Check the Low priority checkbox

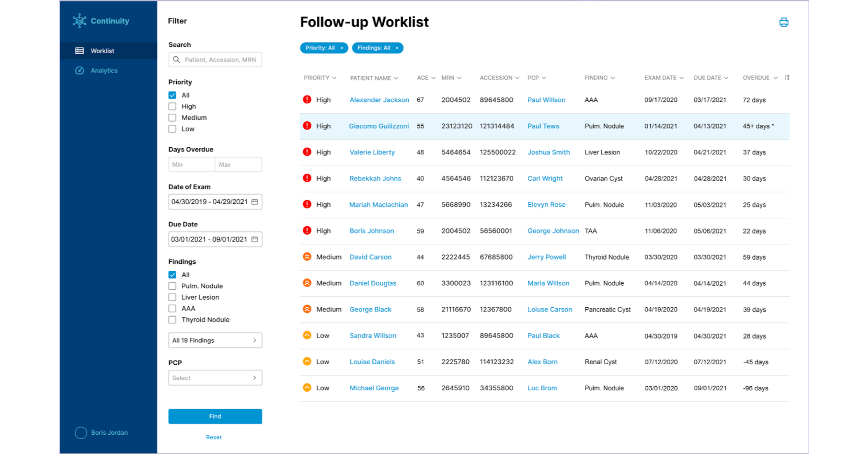tap(172, 129)
